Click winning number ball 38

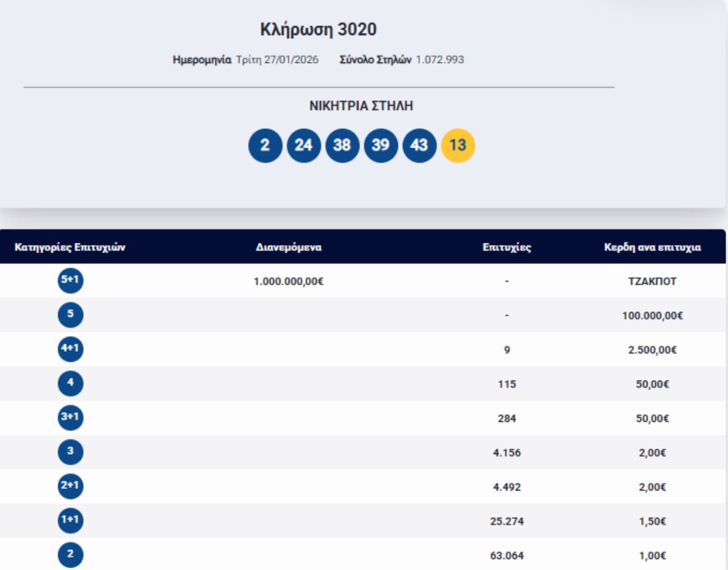point(342,146)
